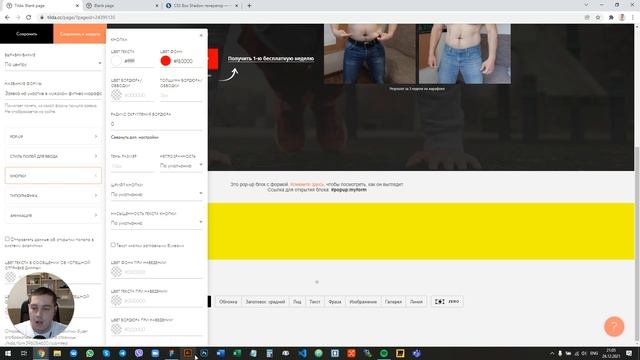Open the red Цвет фона color swatch
This screenshot has height=360, width=640.
(x=165, y=61)
